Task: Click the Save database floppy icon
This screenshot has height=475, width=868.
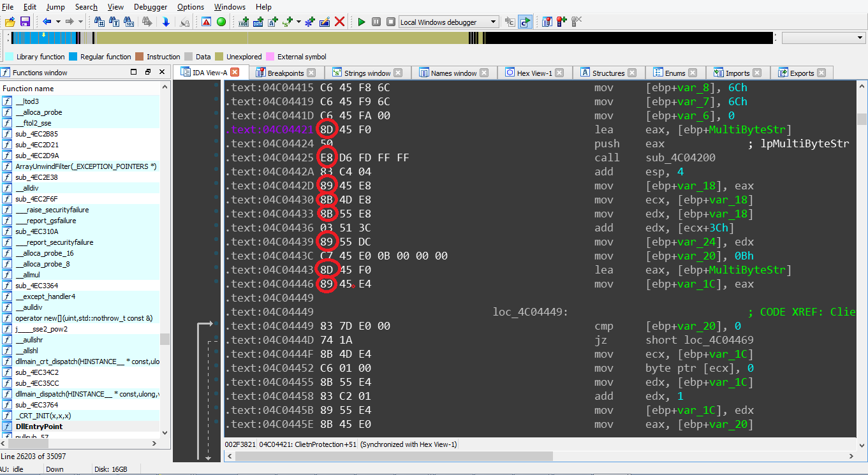Action: coord(26,22)
